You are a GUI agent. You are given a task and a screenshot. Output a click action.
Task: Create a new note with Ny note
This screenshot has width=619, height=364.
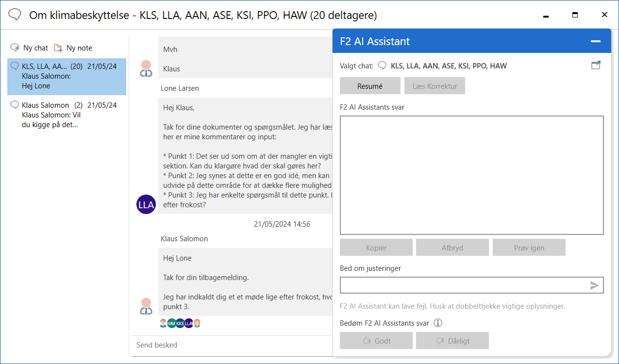click(73, 48)
